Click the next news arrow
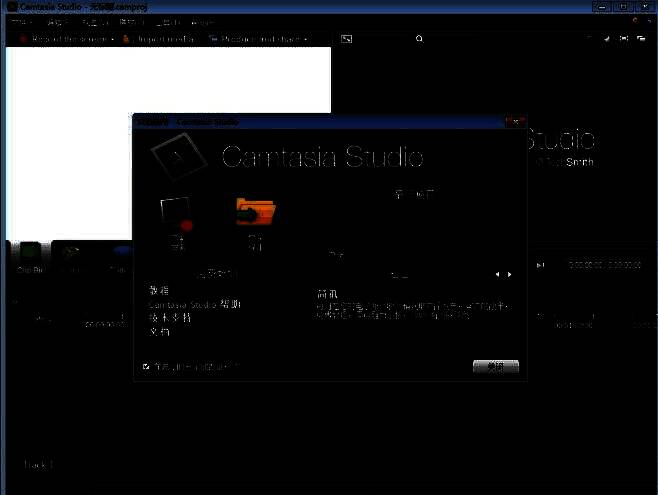658x495 pixels. 510,274
